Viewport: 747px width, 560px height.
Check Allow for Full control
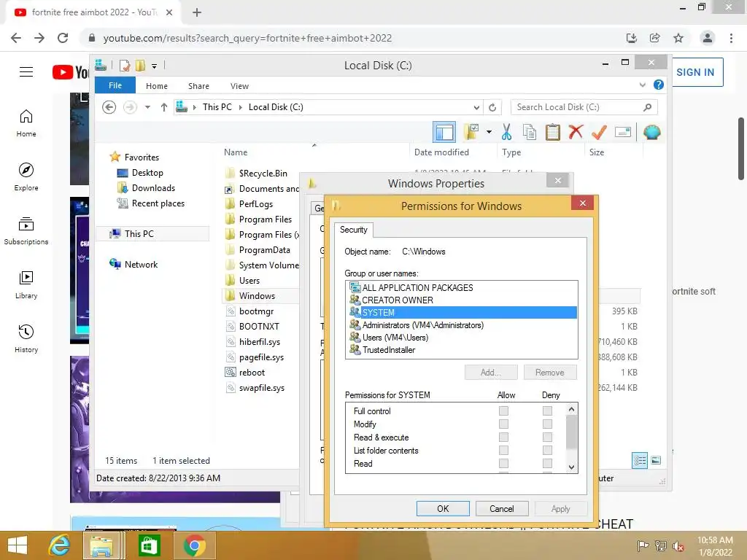(503, 411)
